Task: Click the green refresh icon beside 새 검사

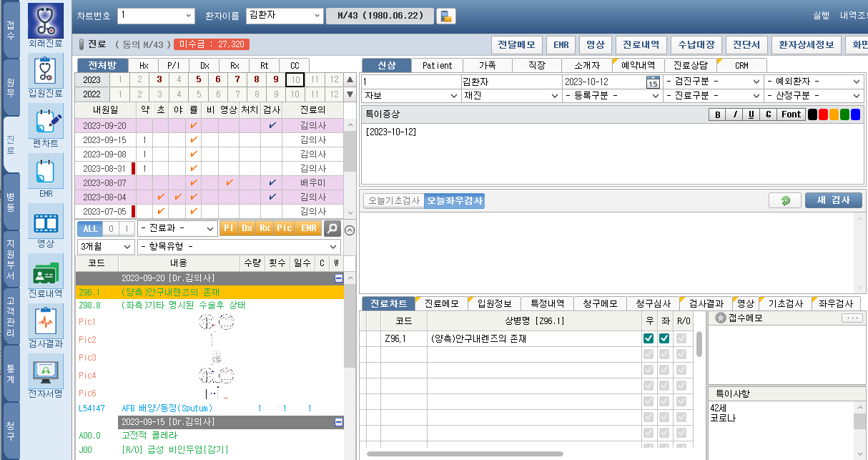Action: pyautogui.click(x=784, y=201)
